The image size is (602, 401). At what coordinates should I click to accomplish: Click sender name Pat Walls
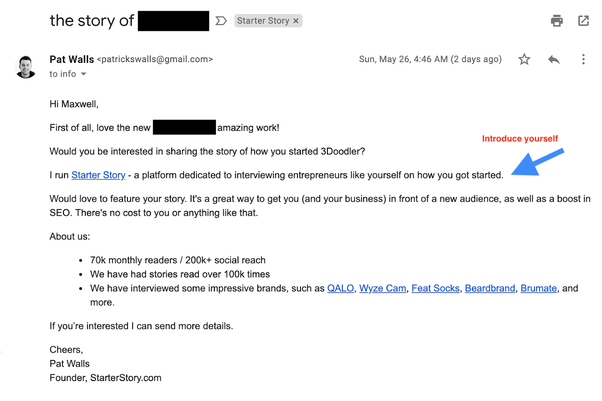(70, 59)
